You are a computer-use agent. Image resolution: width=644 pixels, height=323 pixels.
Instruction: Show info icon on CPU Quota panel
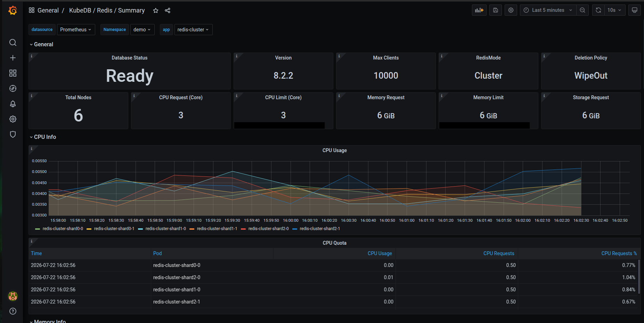point(31,241)
